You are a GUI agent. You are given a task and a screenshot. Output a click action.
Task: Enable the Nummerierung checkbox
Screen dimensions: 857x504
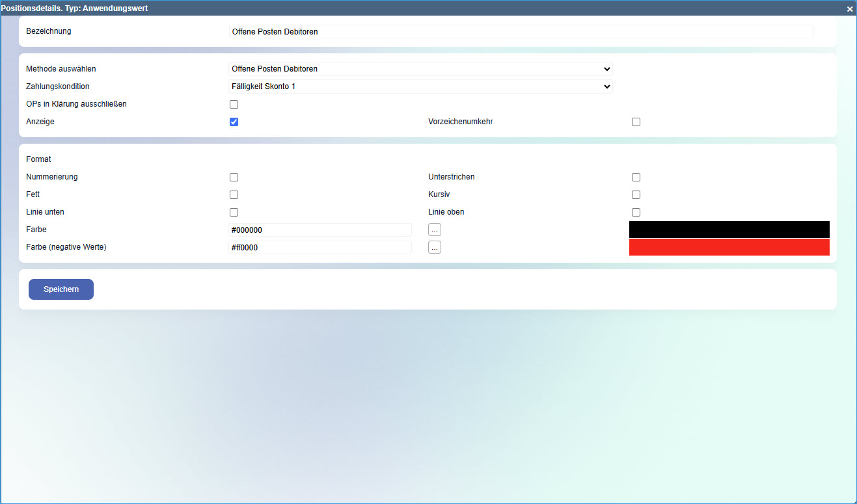click(234, 178)
